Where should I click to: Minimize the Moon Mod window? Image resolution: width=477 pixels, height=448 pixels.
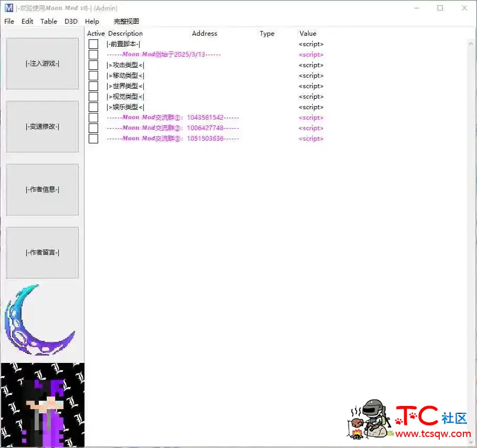click(417, 8)
